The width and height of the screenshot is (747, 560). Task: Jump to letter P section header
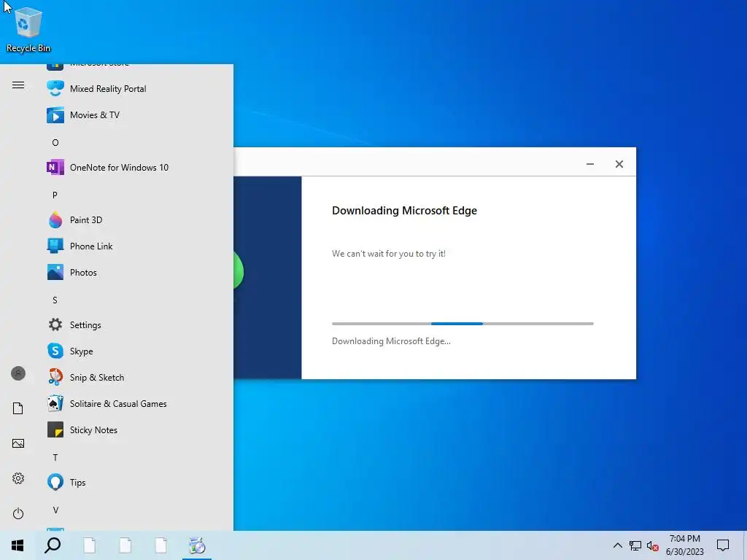coord(55,195)
